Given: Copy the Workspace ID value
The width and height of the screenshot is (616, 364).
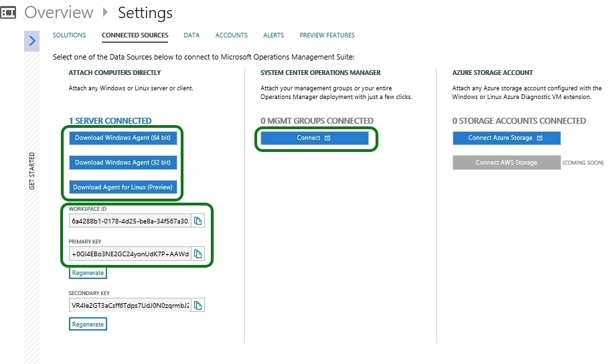Looking at the screenshot, I should pos(198,221).
